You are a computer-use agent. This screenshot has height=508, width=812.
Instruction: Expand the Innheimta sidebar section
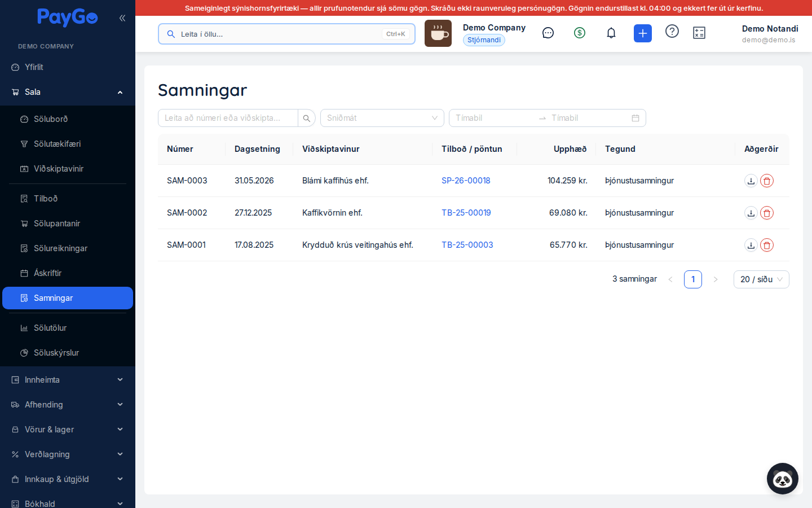click(68, 380)
